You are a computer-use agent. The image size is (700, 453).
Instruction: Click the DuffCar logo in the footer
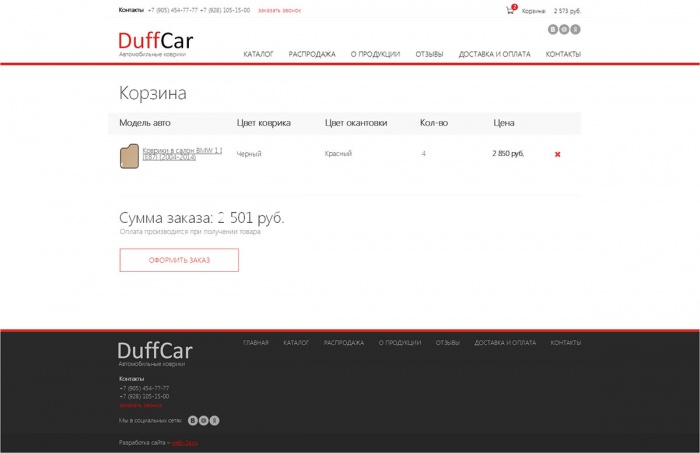155,351
